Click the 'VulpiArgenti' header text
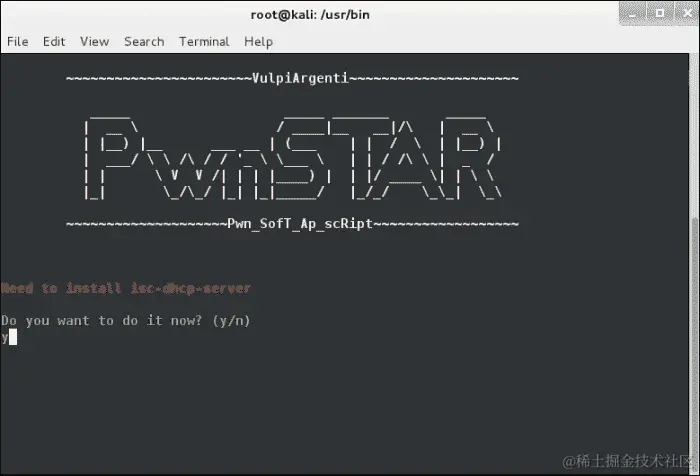 pyautogui.click(x=300, y=78)
